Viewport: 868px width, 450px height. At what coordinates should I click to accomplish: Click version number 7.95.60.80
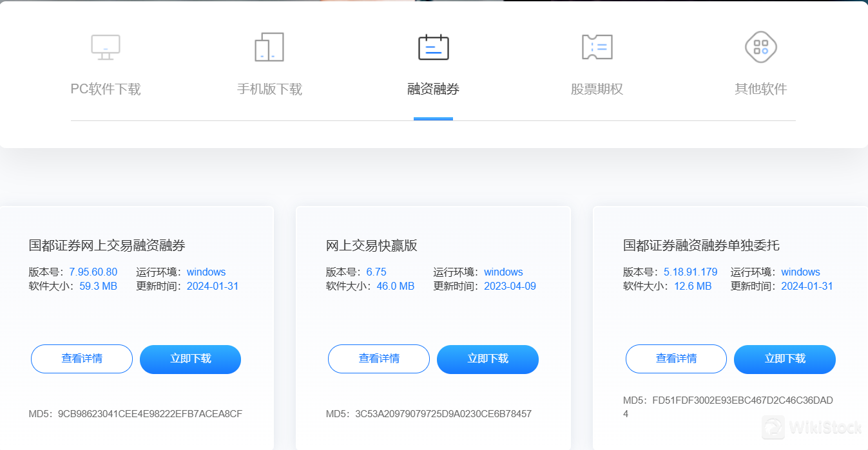pos(93,272)
